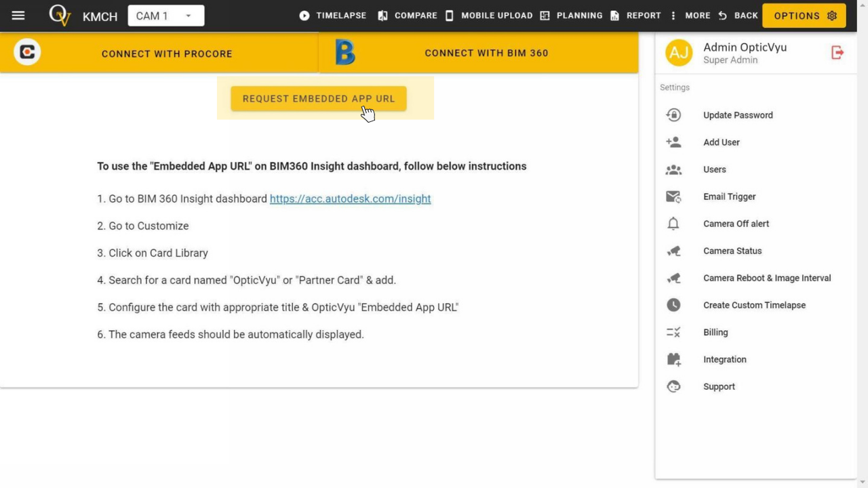Image resolution: width=868 pixels, height=488 pixels.
Task: Open the hamburger navigation menu
Action: (x=18, y=16)
